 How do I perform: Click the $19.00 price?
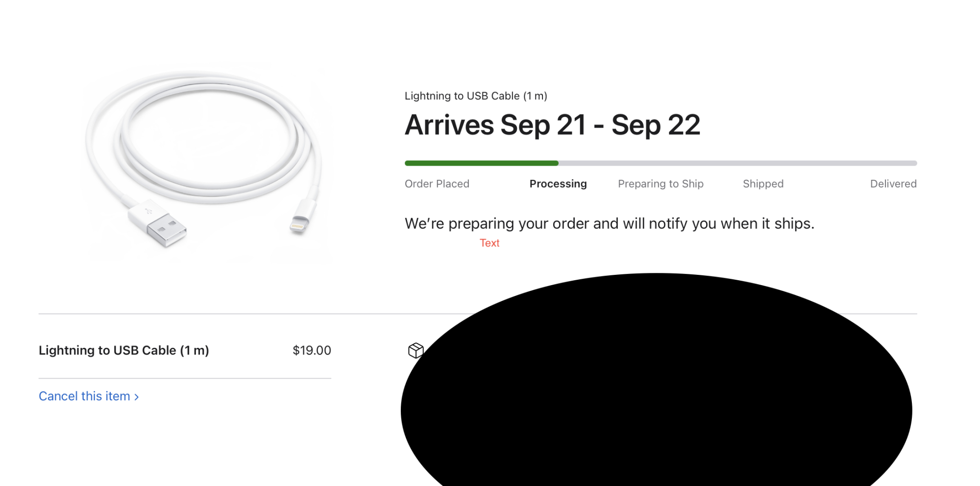tap(312, 350)
